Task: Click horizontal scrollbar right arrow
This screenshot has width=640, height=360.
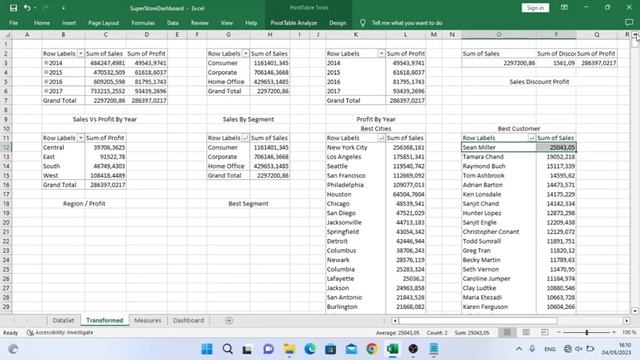Action: (x=627, y=321)
